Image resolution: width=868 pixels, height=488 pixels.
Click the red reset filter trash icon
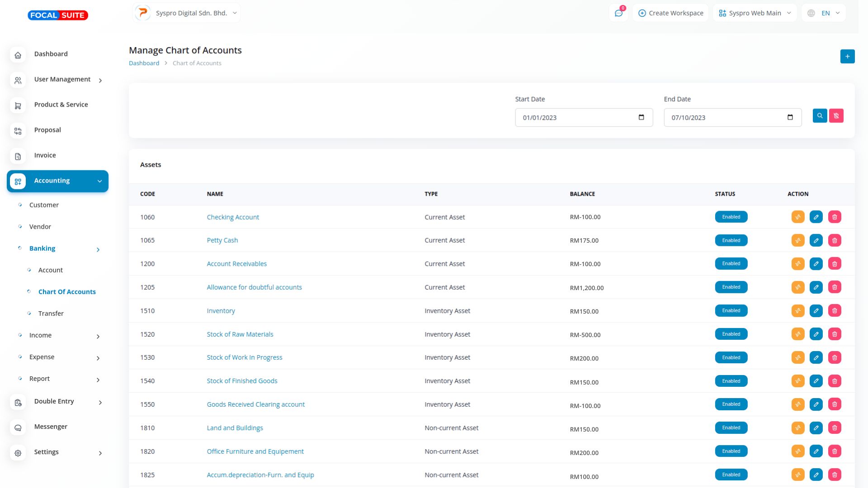pos(836,116)
